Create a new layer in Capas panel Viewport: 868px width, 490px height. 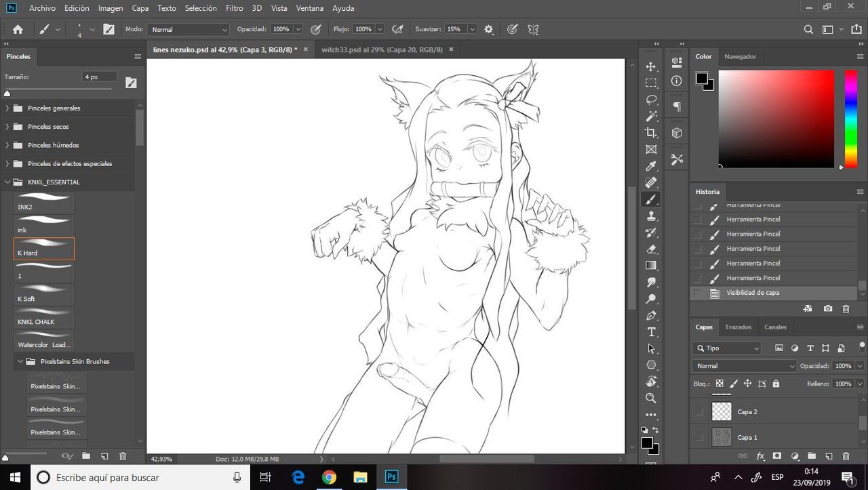pos(828,456)
